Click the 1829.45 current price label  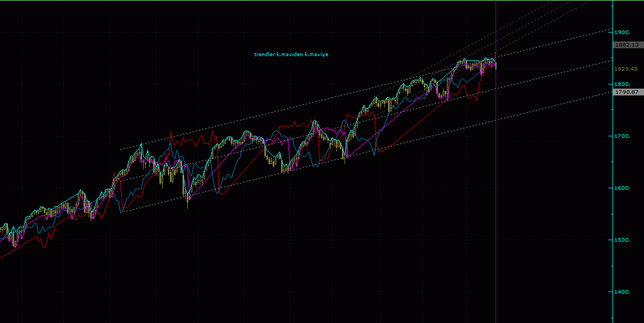[627, 69]
